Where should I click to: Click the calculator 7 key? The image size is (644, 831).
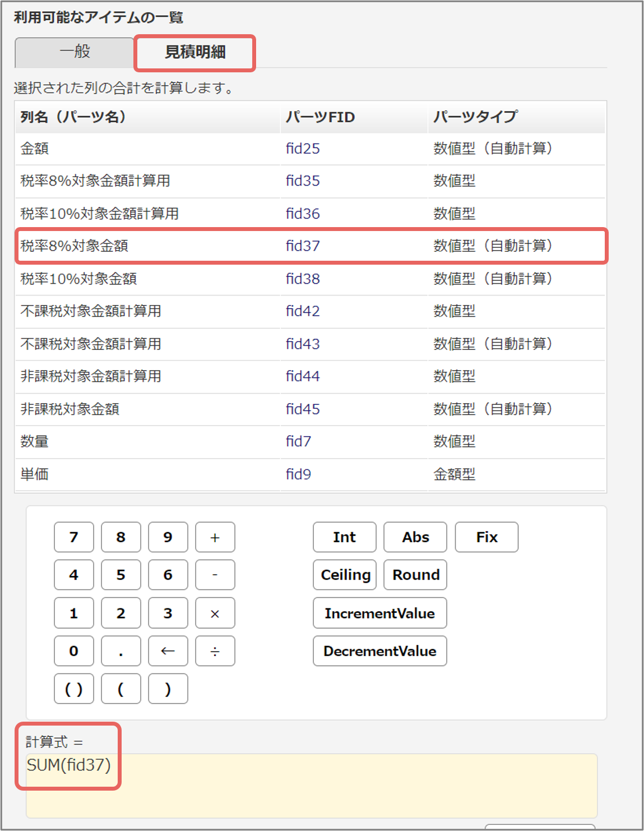click(x=74, y=537)
